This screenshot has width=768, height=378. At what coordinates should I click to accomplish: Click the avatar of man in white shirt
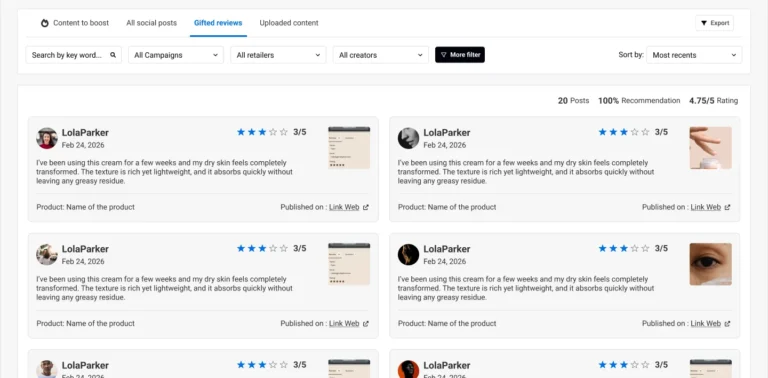point(47,369)
